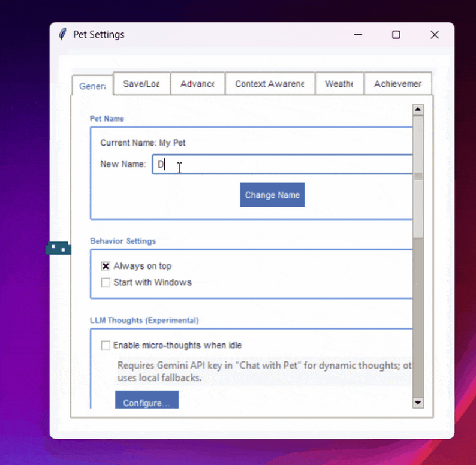Open the Advanced tab
This screenshot has height=465, width=476.
198,84
